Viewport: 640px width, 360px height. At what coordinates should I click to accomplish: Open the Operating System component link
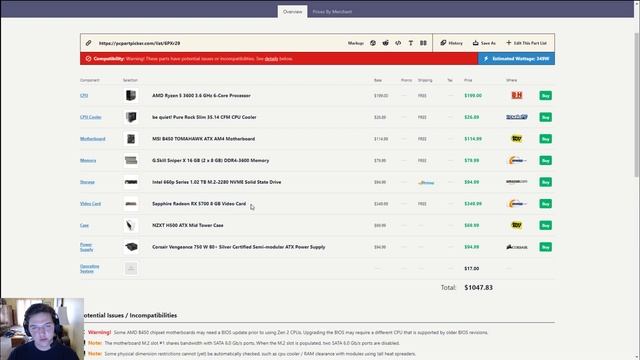90,269
